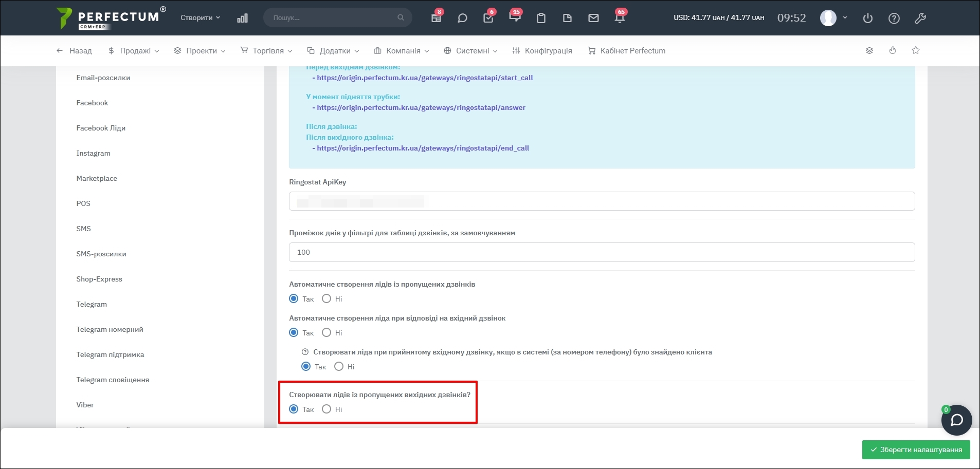The width and height of the screenshot is (980, 469).
Task: Open the wrench settings icon
Action: click(x=920, y=18)
